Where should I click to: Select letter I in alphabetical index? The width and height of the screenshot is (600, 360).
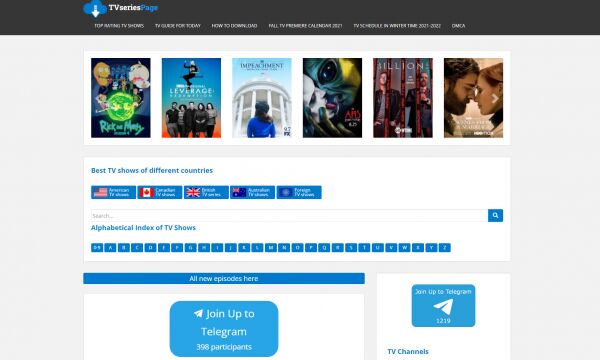217,248
